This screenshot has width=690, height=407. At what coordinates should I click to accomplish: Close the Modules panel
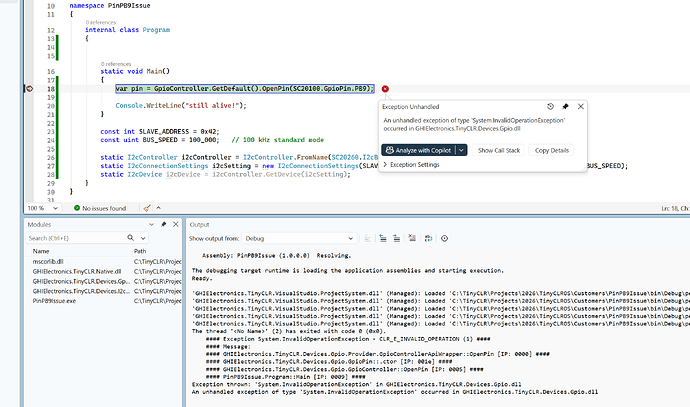point(176,224)
